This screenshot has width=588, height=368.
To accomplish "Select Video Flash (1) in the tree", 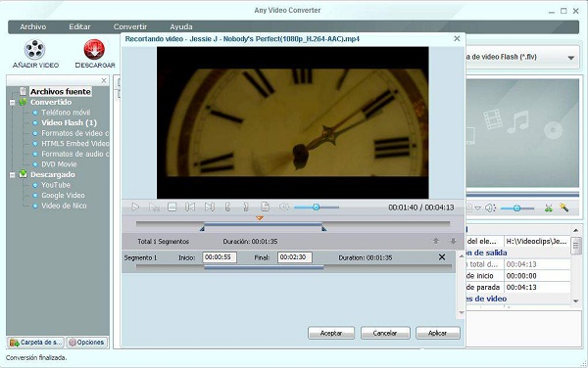I will (69, 122).
